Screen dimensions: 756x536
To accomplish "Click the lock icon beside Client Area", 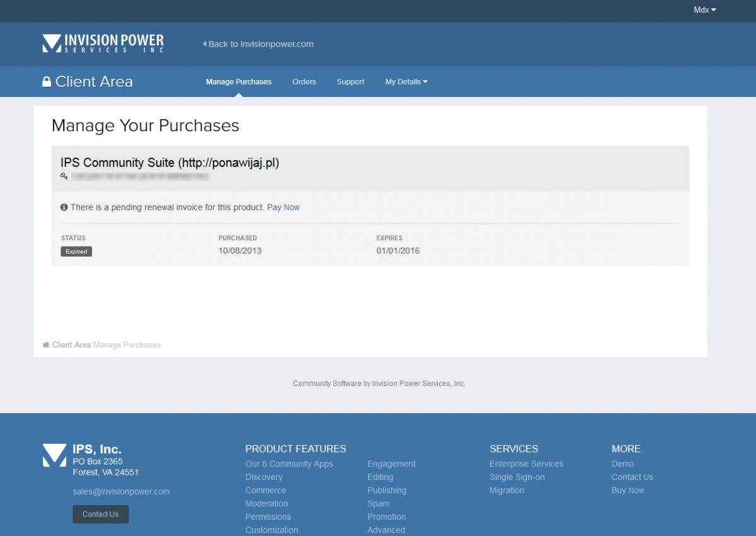I will pyautogui.click(x=47, y=81).
